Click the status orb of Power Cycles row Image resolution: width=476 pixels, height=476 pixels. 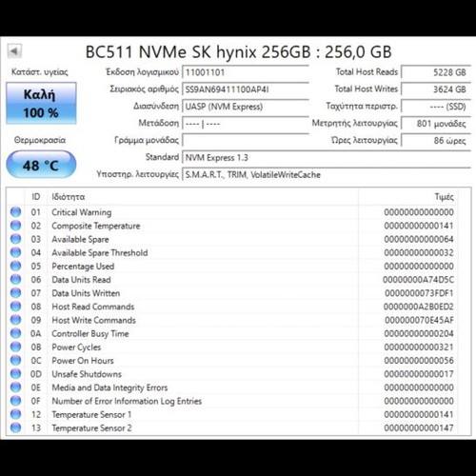(x=15, y=347)
